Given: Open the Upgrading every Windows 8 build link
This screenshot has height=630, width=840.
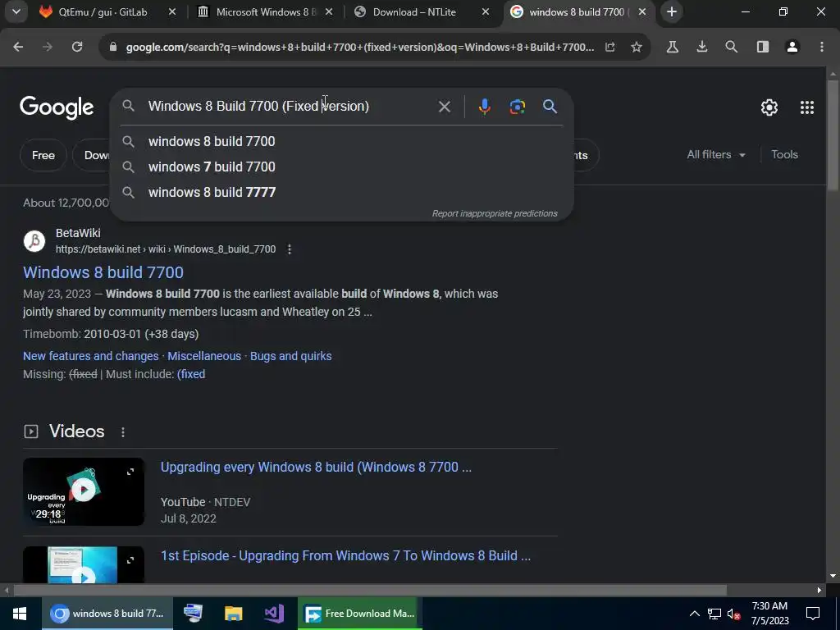Looking at the screenshot, I should 316,467.
